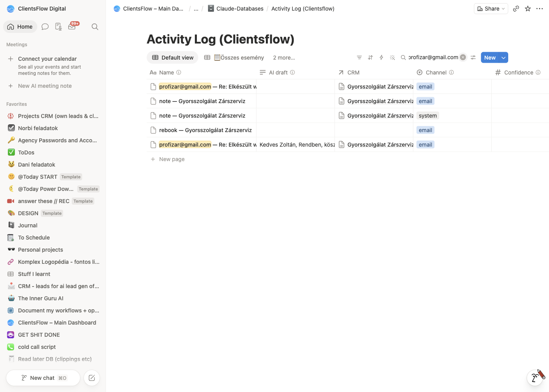Open the lightning automations icon
The image size is (549, 392).
[x=381, y=58]
